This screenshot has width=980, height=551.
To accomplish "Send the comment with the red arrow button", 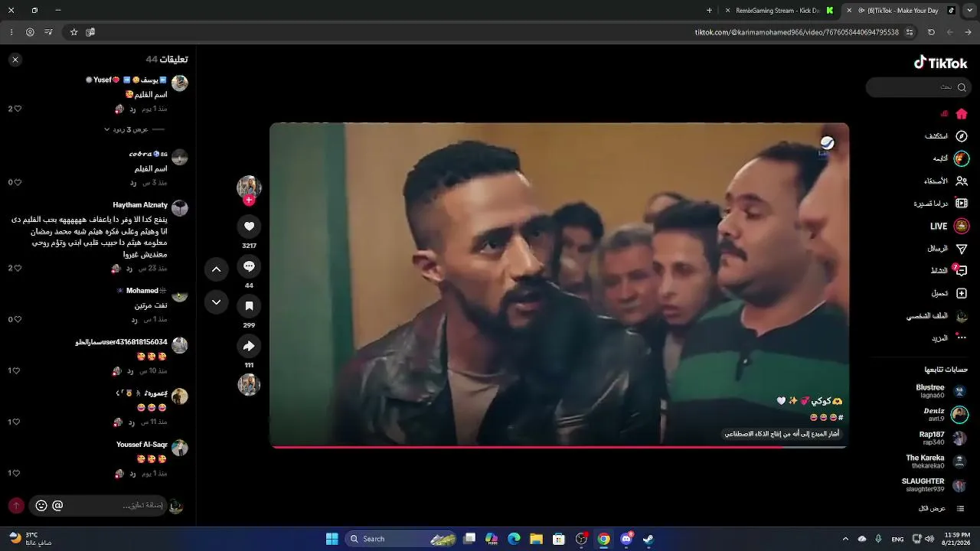I will [15, 505].
